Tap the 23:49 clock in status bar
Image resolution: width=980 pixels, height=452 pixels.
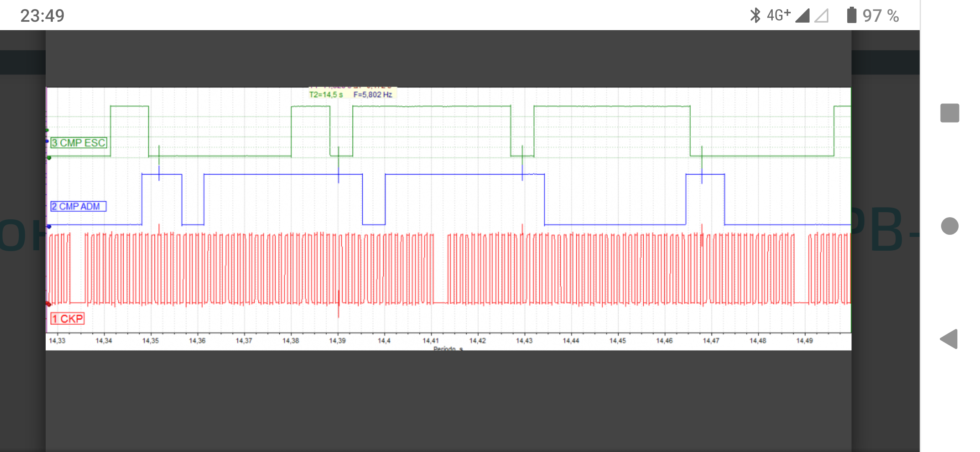tap(42, 16)
